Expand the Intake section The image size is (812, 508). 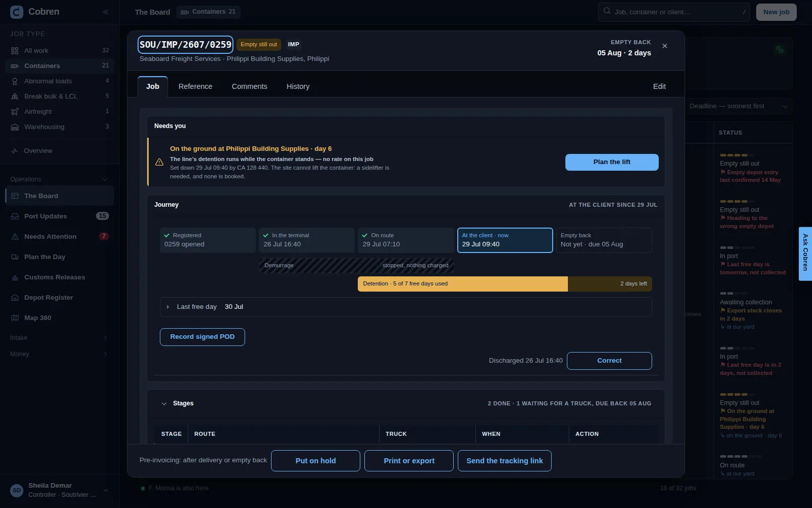pyautogui.click(x=60, y=337)
